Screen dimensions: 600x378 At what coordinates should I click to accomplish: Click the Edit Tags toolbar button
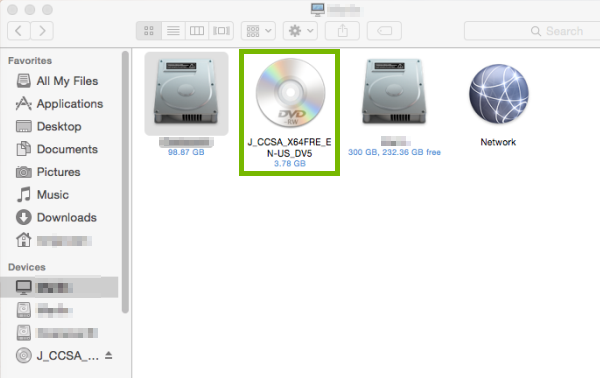[x=384, y=31]
